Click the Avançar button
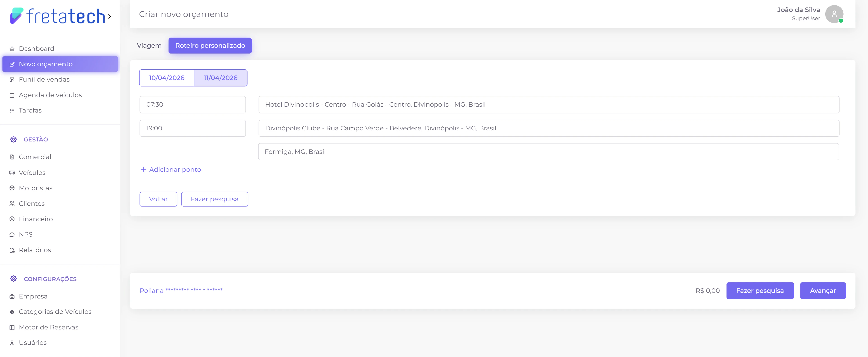868x357 pixels. [823, 291]
